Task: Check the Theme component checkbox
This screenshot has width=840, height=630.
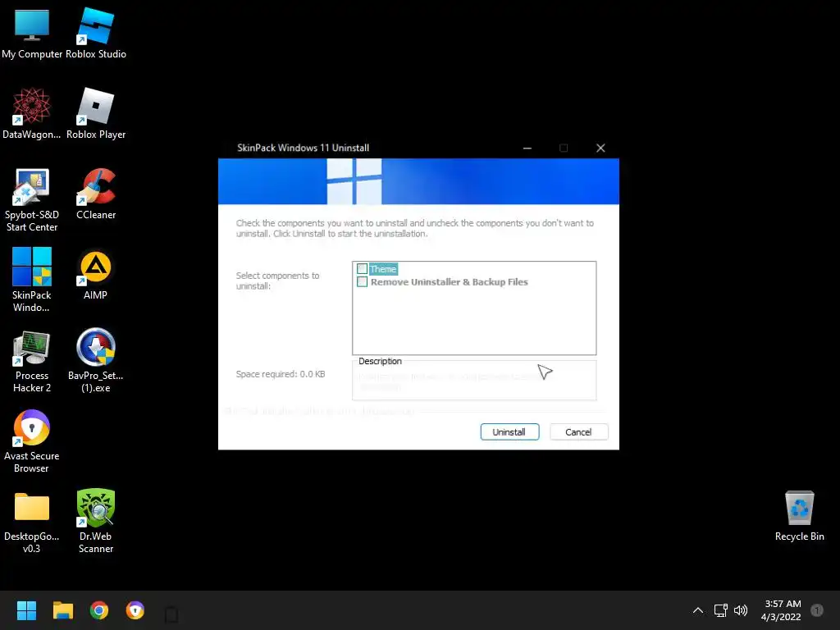Action: pos(362,269)
